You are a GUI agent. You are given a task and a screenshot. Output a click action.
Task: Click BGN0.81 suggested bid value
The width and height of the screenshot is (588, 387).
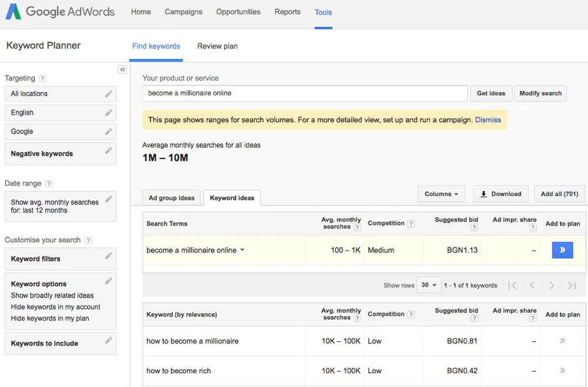point(462,341)
